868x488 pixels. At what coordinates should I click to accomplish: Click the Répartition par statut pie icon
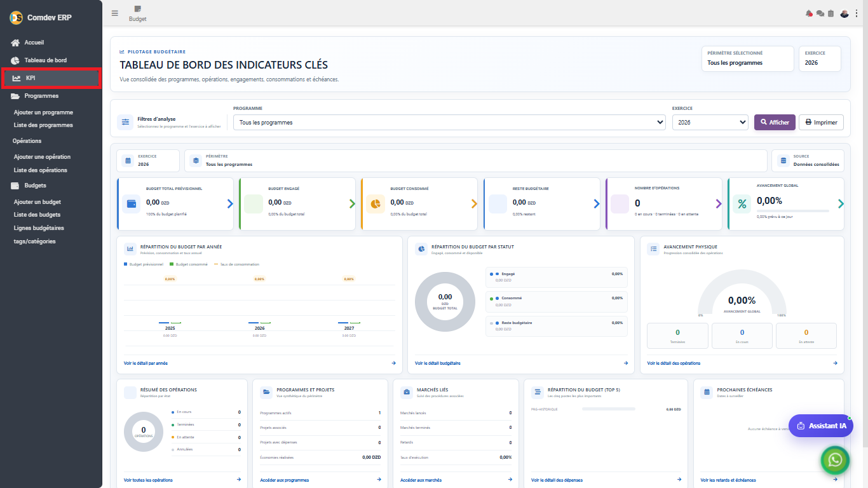[x=421, y=249]
